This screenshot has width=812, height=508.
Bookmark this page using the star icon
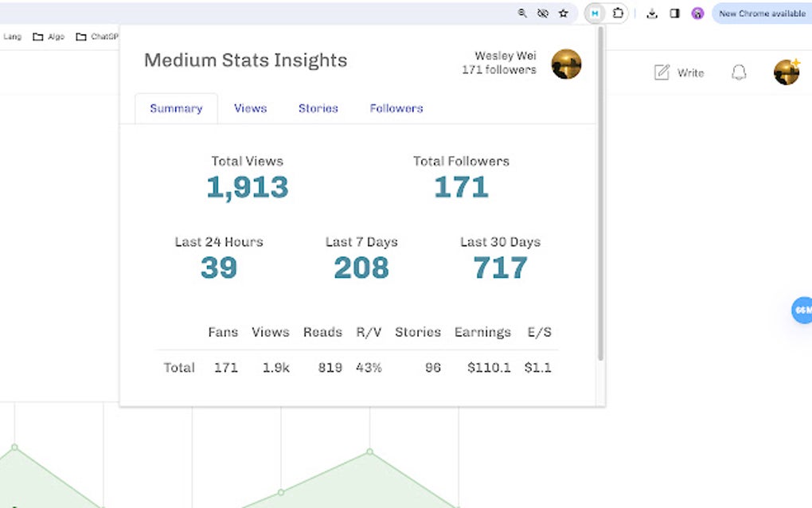pyautogui.click(x=564, y=14)
